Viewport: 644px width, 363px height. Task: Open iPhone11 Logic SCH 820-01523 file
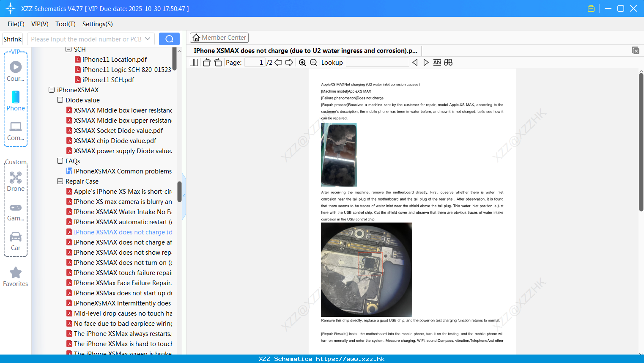123,70
